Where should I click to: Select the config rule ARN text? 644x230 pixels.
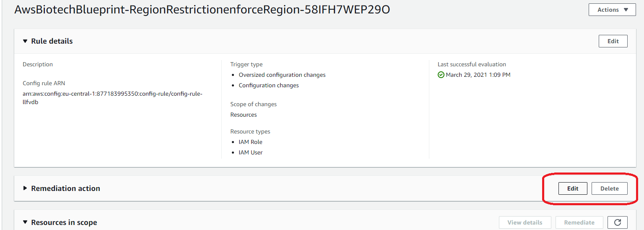pos(112,98)
